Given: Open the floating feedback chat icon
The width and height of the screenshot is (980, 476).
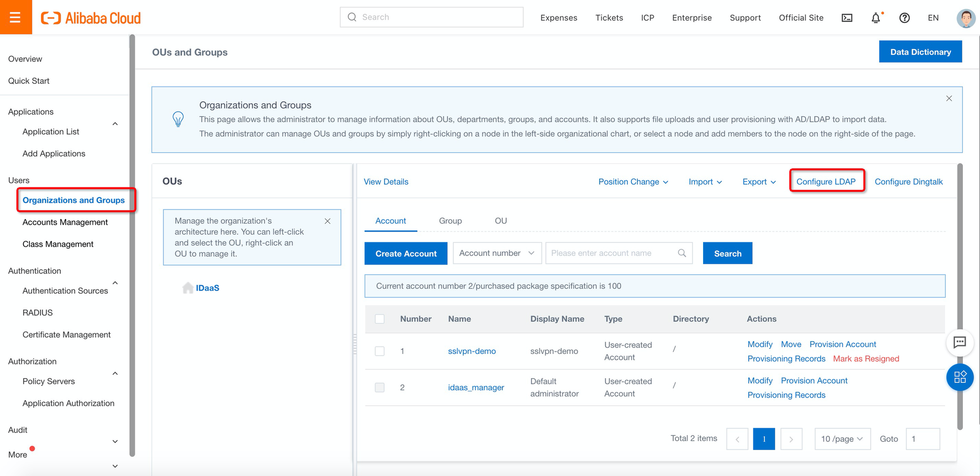Looking at the screenshot, I should (x=960, y=343).
